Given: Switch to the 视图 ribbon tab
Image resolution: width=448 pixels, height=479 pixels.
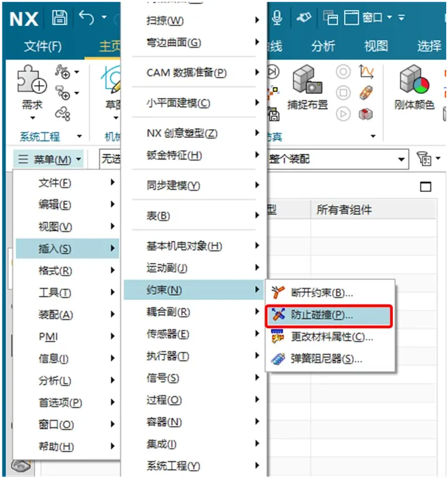Looking at the screenshot, I should pos(376,46).
